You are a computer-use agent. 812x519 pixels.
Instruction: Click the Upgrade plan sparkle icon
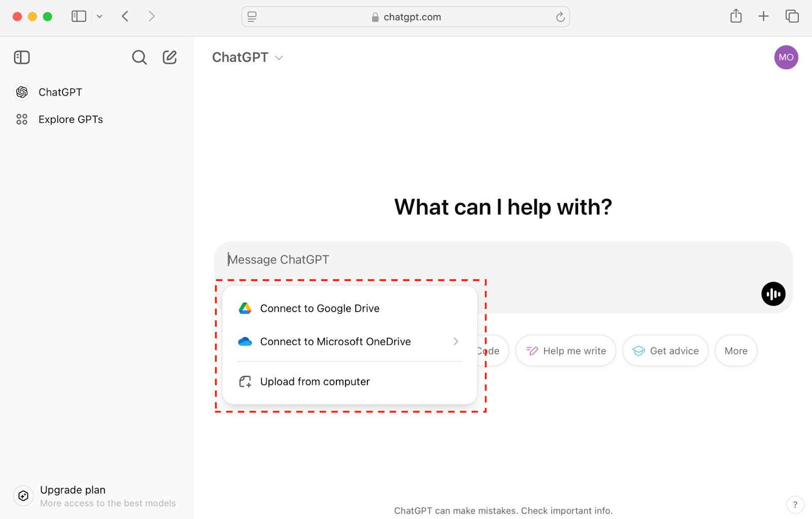pyautogui.click(x=23, y=496)
